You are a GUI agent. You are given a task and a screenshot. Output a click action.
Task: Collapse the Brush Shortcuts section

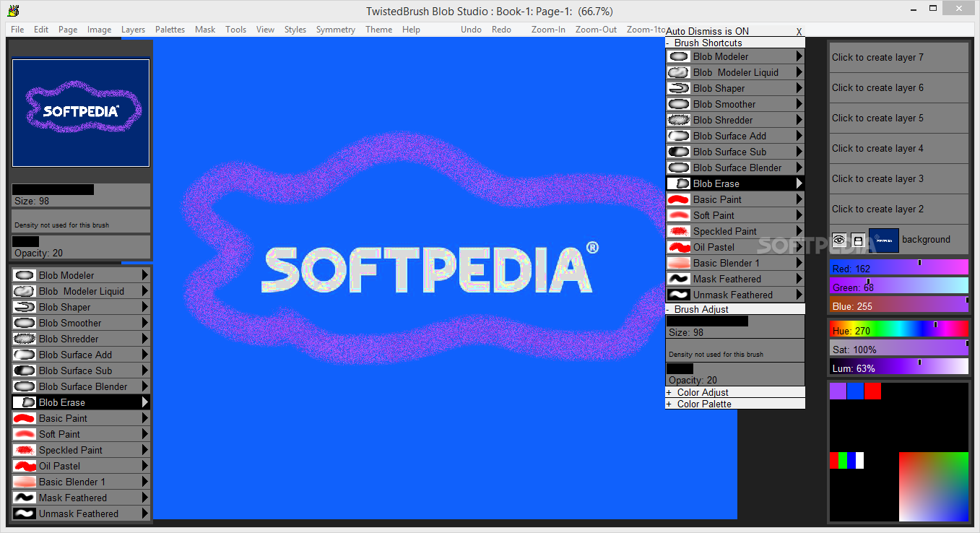pos(668,43)
